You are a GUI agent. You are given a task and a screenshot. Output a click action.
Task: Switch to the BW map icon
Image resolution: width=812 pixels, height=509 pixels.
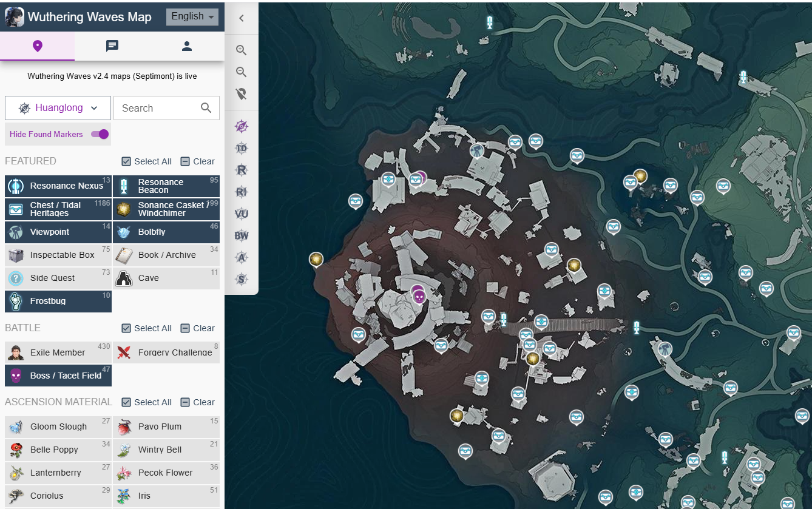coord(242,235)
